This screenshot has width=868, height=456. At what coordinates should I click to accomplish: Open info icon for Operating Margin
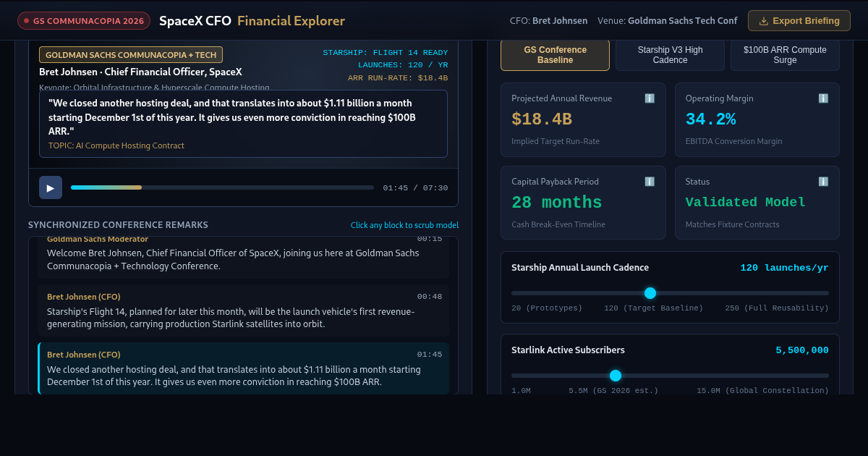coord(823,98)
